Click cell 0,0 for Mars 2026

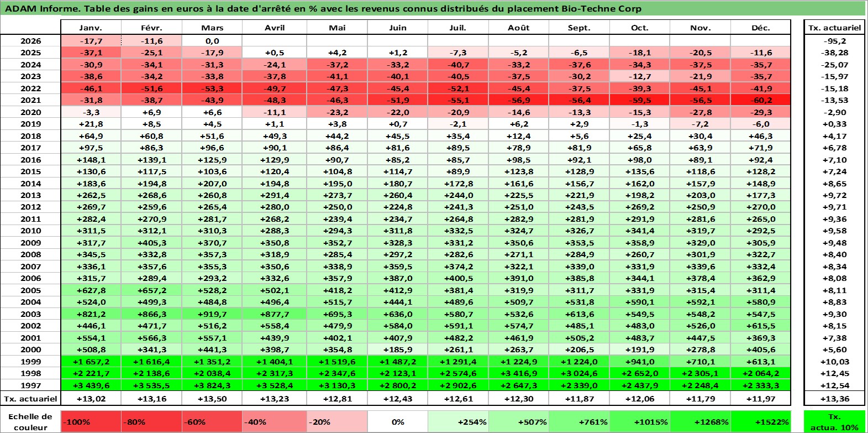coord(212,41)
